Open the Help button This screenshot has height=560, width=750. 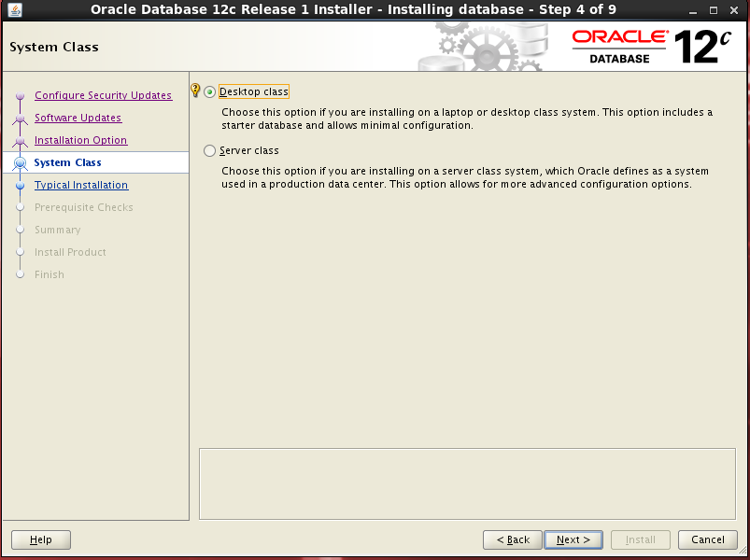(41, 539)
